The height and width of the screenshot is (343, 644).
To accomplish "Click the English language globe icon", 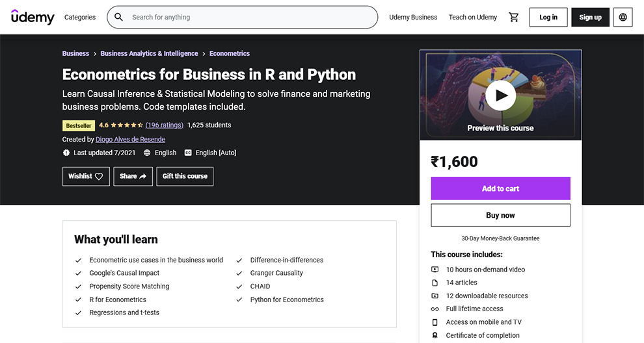I will [147, 153].
